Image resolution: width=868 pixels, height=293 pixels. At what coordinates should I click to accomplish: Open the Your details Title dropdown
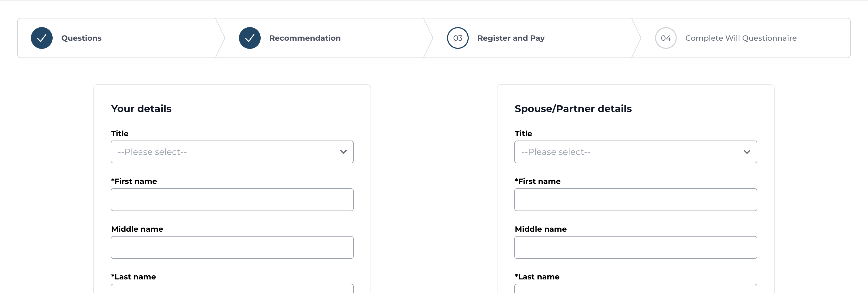coord(232,152)
